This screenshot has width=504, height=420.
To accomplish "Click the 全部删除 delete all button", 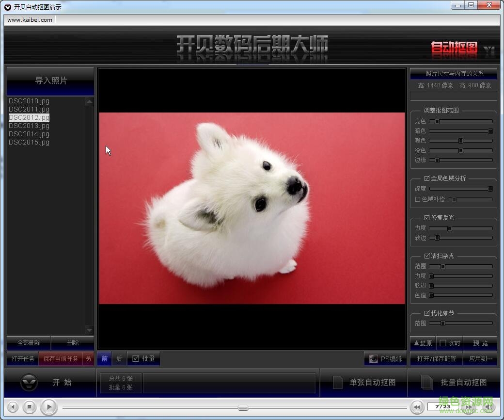I will [x=29, y=343].
